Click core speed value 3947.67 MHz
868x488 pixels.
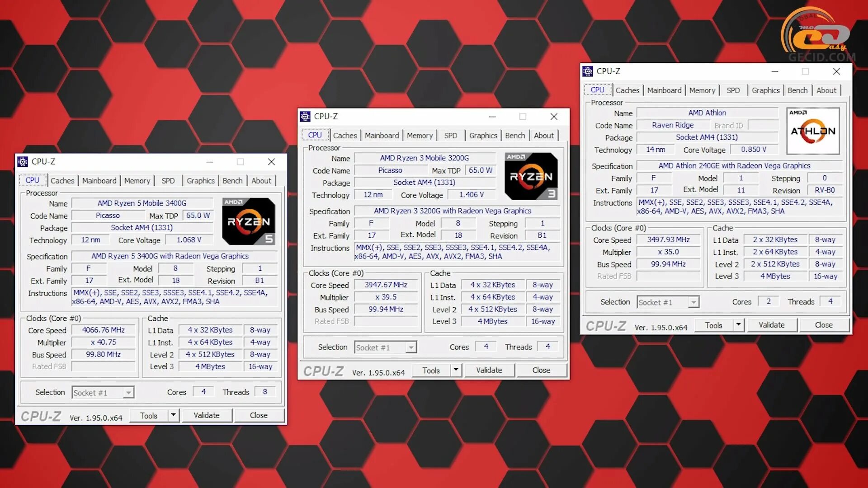click(x=386, y=285)
